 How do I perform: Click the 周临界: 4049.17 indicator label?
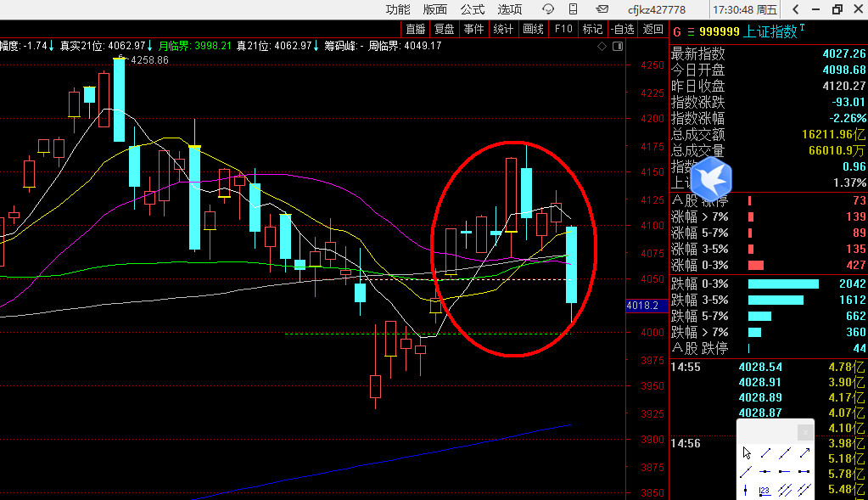point(405,46)
